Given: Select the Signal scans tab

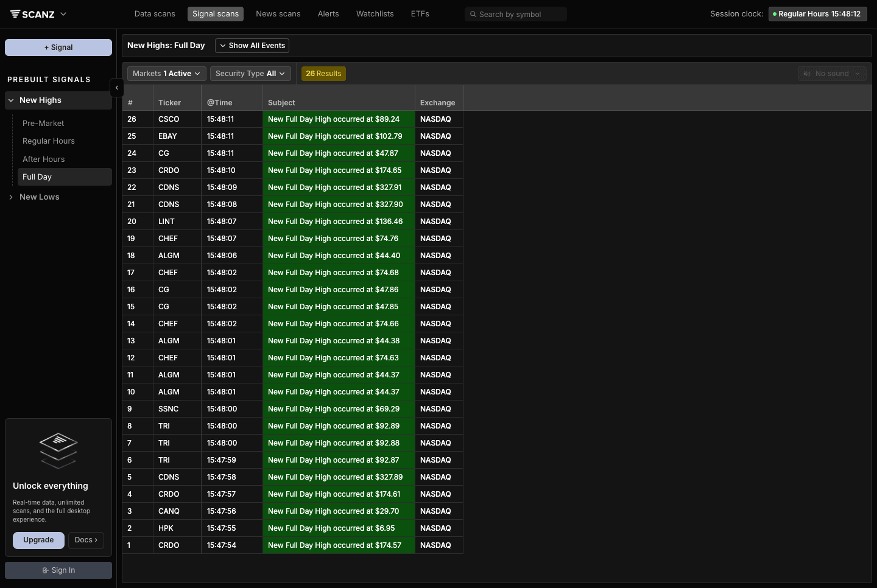Looking at the screenshot, I should 216,14.
